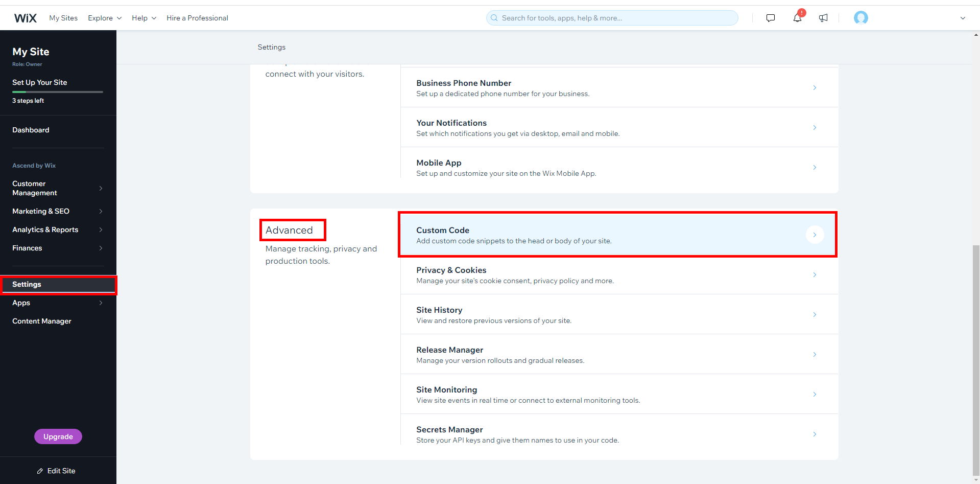Expand Marketing & SEO submenu arrow
The image size is (980, 484).
[101, 211]
